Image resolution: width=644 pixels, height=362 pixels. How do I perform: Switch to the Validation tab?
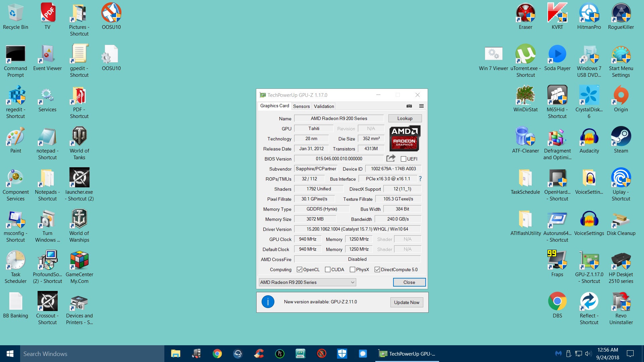pyautogui.click(x=324, y=106)
